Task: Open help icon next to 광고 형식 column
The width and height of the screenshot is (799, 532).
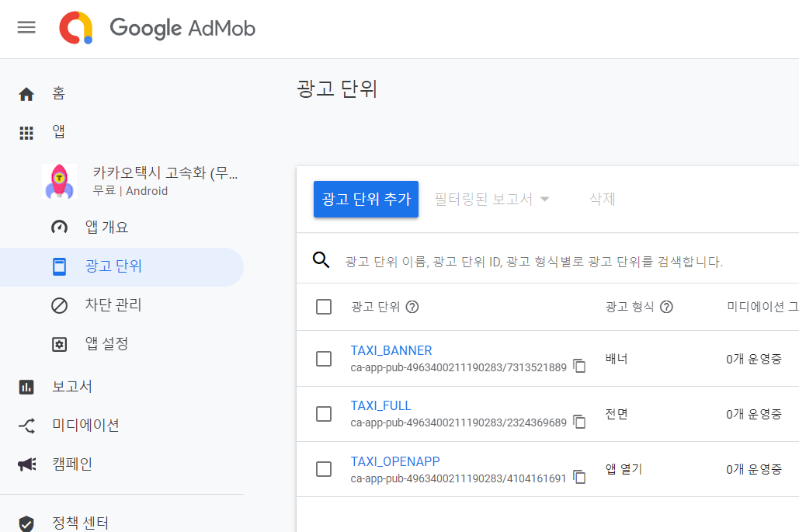Action: 666,307
